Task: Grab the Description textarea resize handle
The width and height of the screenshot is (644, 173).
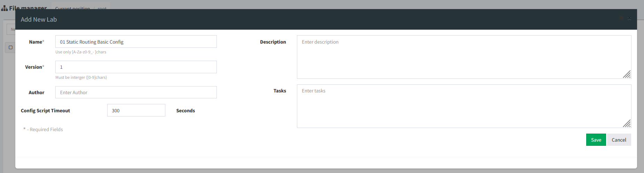Action: (627, 74)
